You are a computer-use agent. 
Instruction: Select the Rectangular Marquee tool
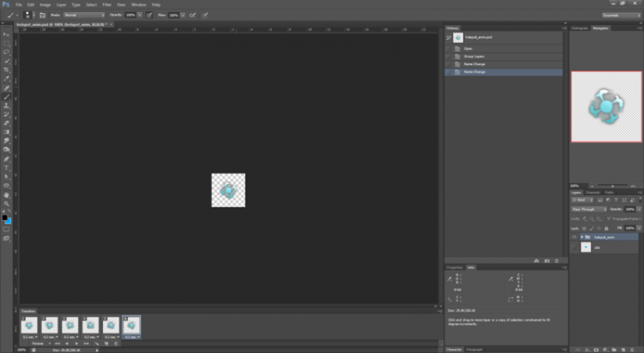click(6, 42)
